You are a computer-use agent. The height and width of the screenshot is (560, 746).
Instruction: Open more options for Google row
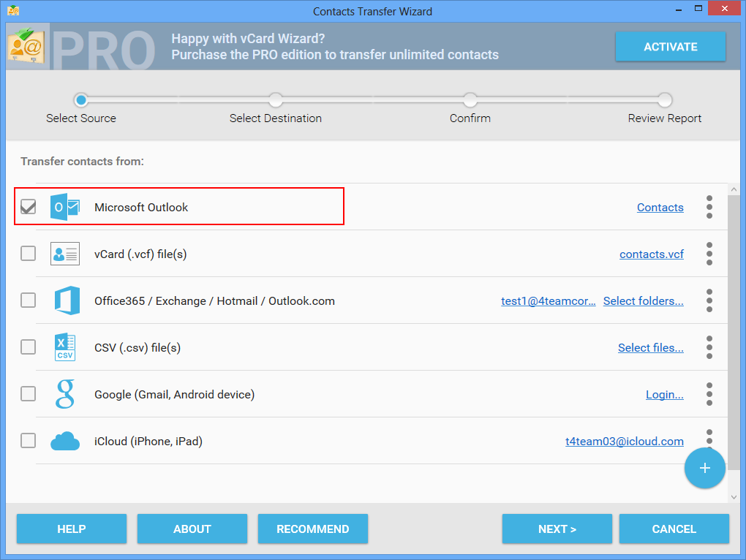[709, 394]
